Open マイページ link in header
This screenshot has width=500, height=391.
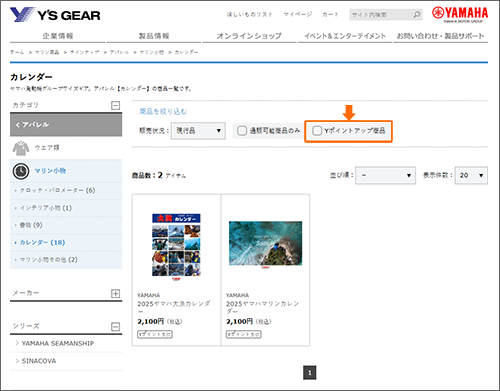297,14
